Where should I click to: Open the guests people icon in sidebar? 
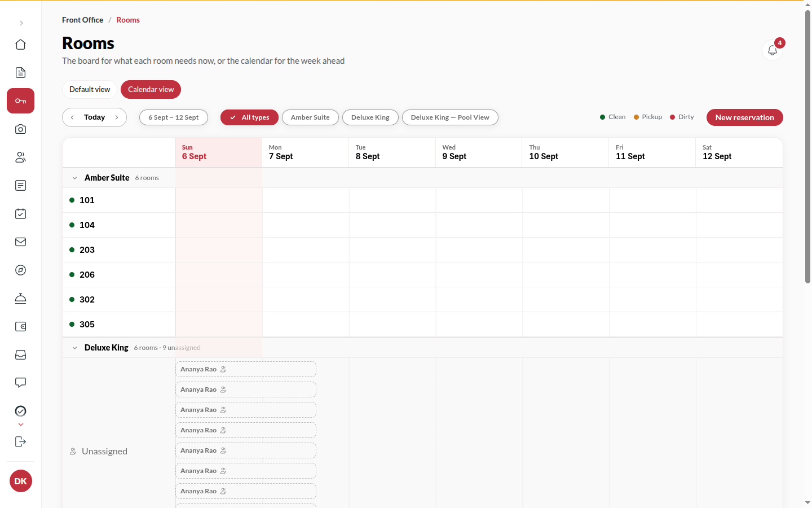point(20,157)
